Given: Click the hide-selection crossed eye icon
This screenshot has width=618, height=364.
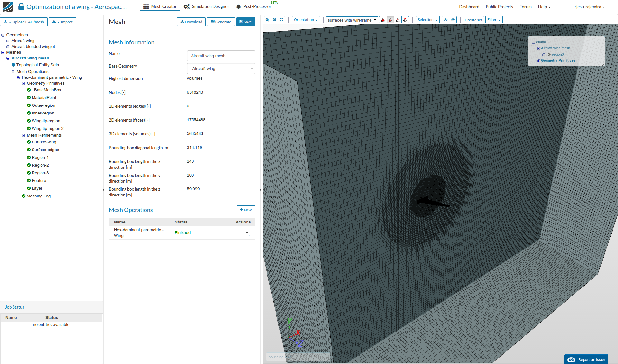Looking at the screenshot, I should click(445, 20).
